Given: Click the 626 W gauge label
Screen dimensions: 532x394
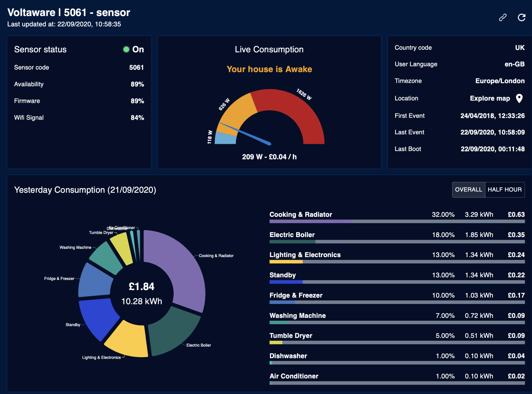Looking at the screenshot, I should [224, 104].
